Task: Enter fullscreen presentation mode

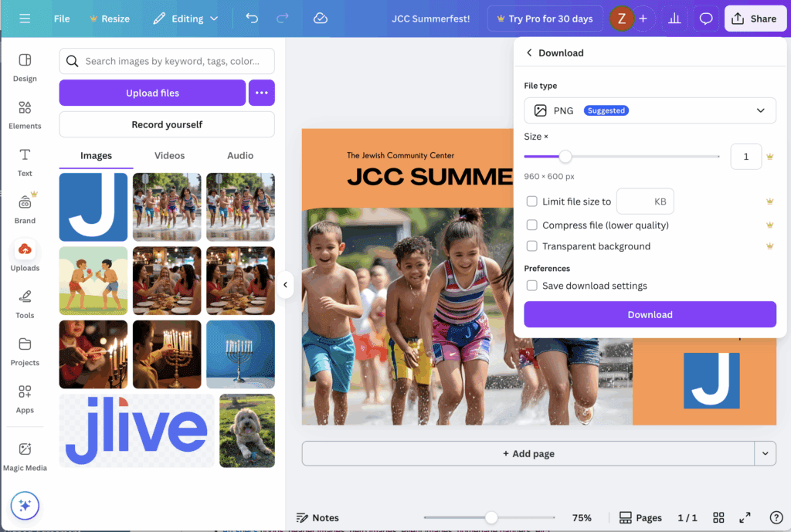Action: (745, 517)
